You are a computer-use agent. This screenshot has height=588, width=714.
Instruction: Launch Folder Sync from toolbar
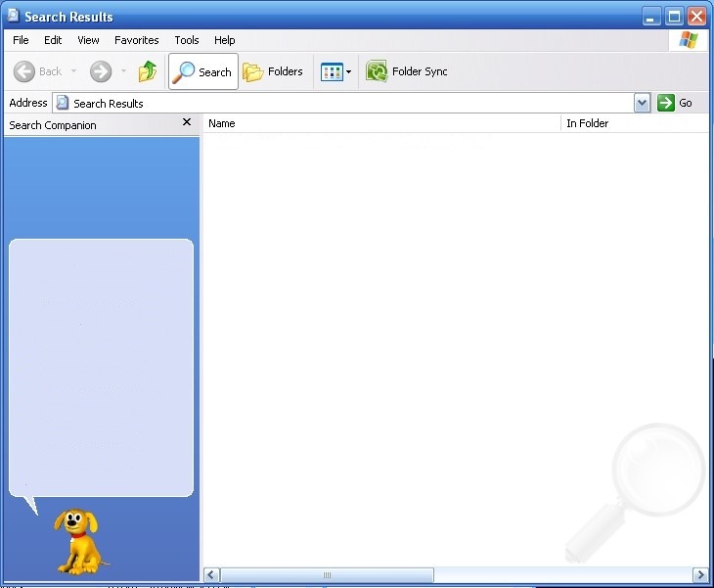click(x=407, y=71)
